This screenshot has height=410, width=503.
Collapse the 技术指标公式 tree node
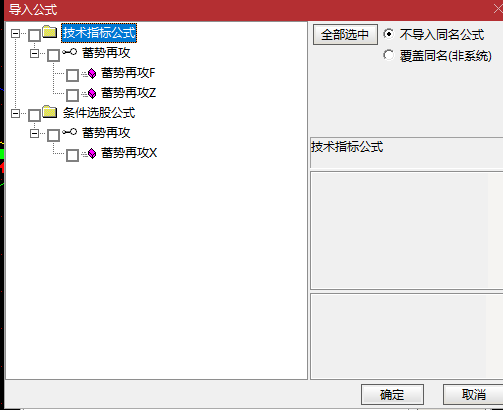click(x=15, y=33)
